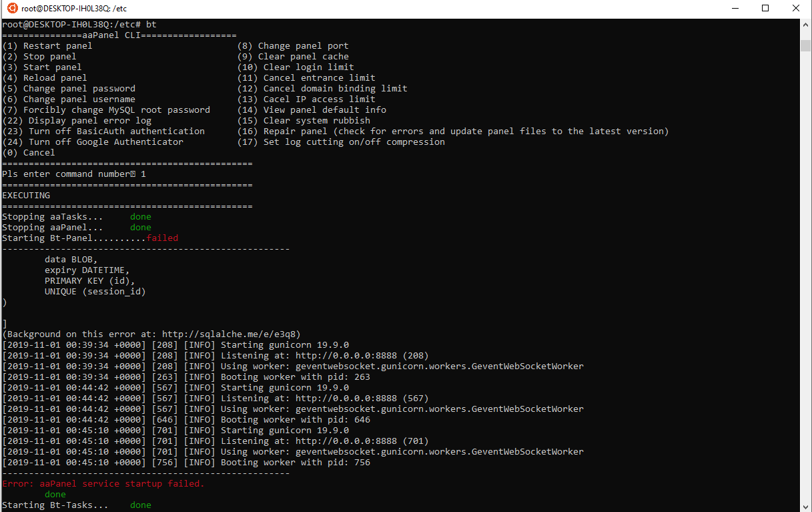Click 'Listening at: http://0.0.0.0:8888 (701)' line

[216, 441]
